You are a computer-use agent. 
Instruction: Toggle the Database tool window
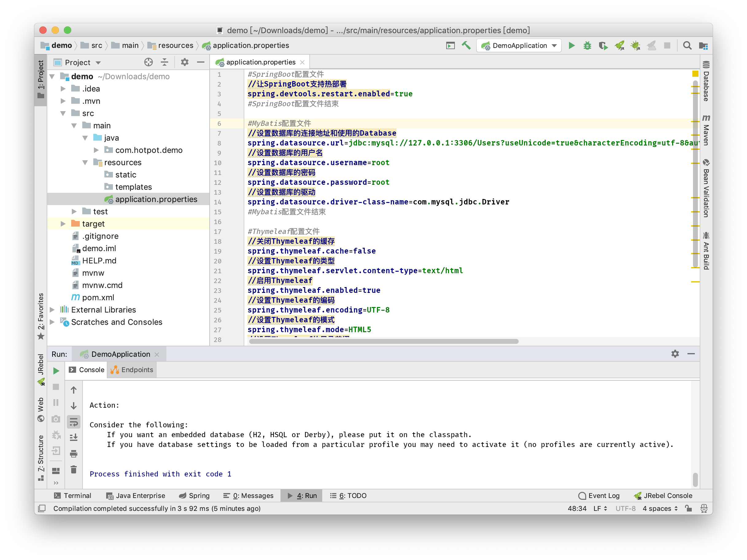point(706,81)
